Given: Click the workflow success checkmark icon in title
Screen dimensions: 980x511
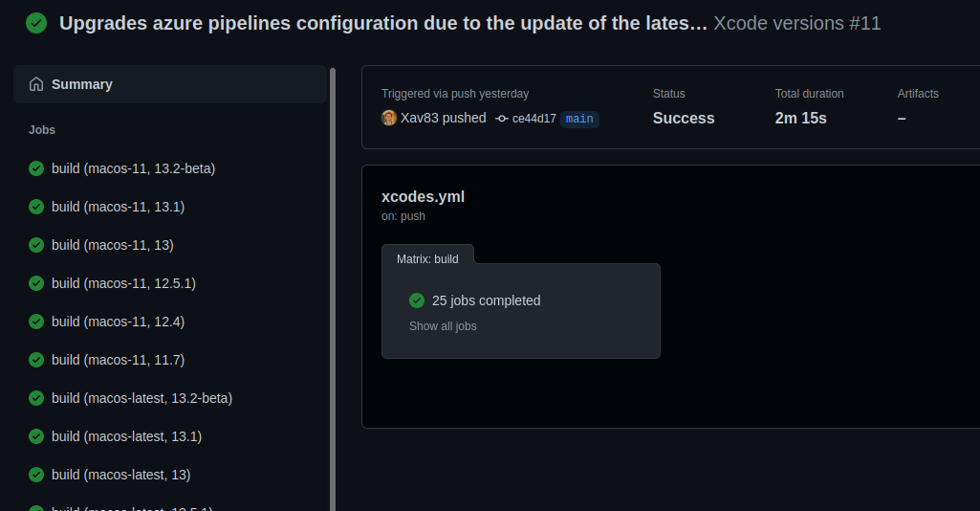Looking at the screenshot, I should pyautogui.click(x=36, y=23).
